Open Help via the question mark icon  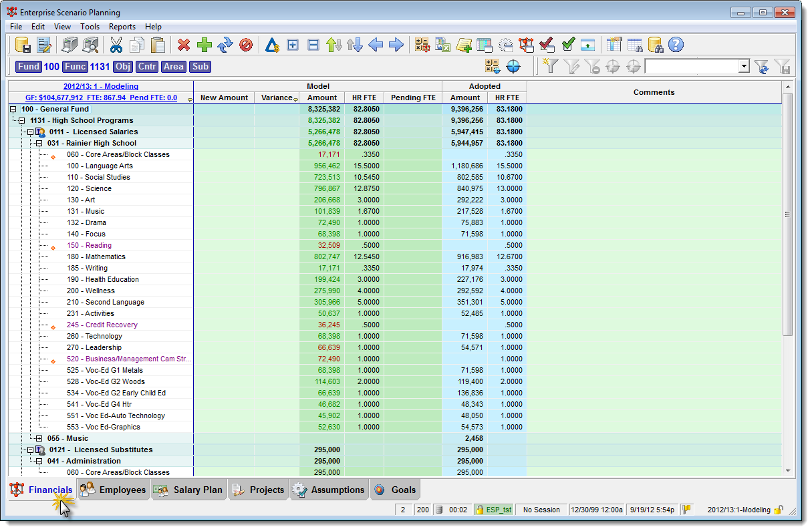click(x=677, y=45)
